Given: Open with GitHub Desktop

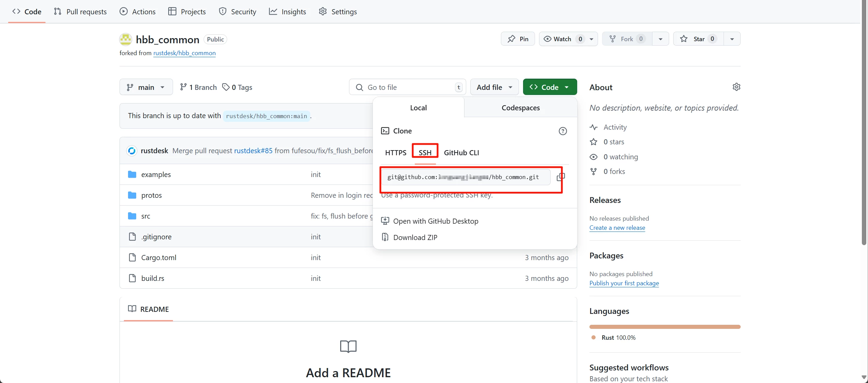Looking at the screenshot, I should (435, 221).
